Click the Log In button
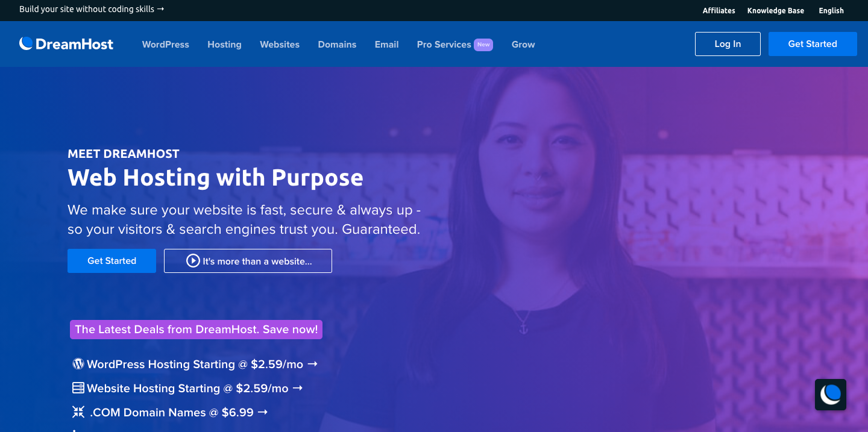The height and width of the screenshot is (432, 868). click(728, 44)
